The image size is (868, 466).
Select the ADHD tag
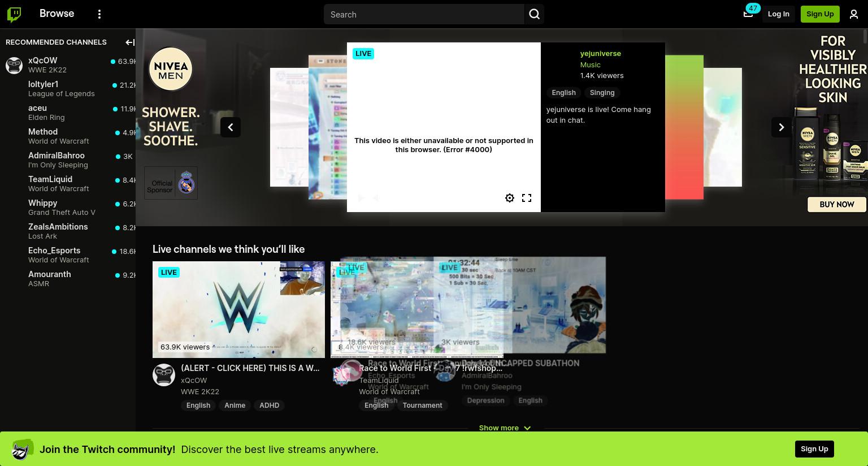(269, 405)
